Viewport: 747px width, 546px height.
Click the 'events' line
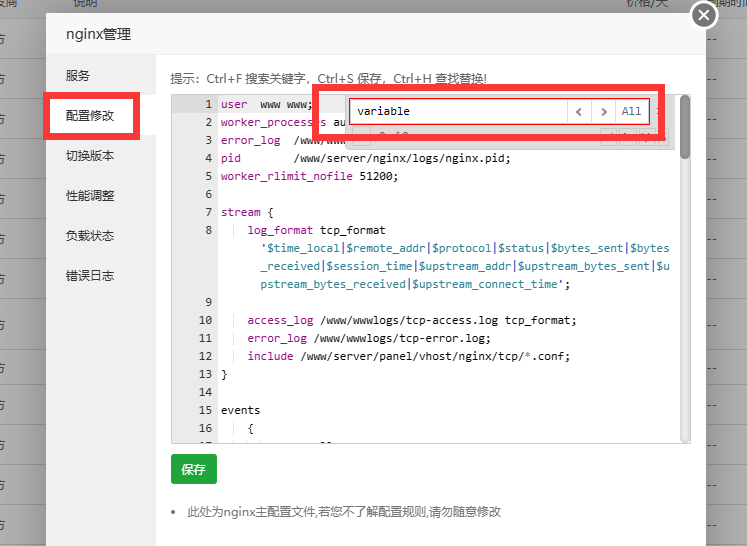pos(240,410)
